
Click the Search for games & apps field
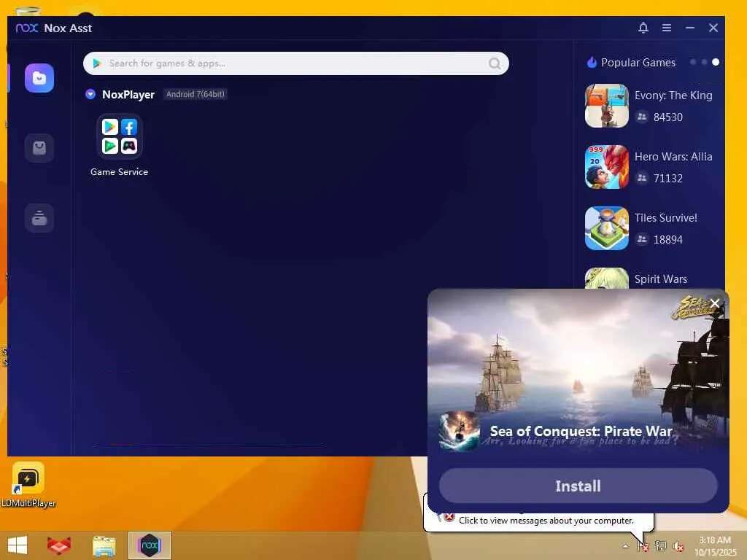click(x=296, y=63)
